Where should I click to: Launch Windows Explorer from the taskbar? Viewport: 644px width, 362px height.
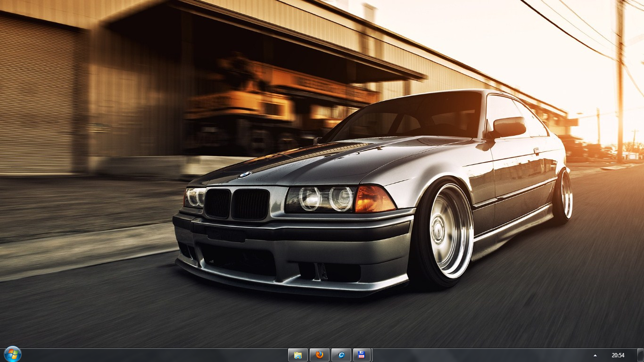297,355
